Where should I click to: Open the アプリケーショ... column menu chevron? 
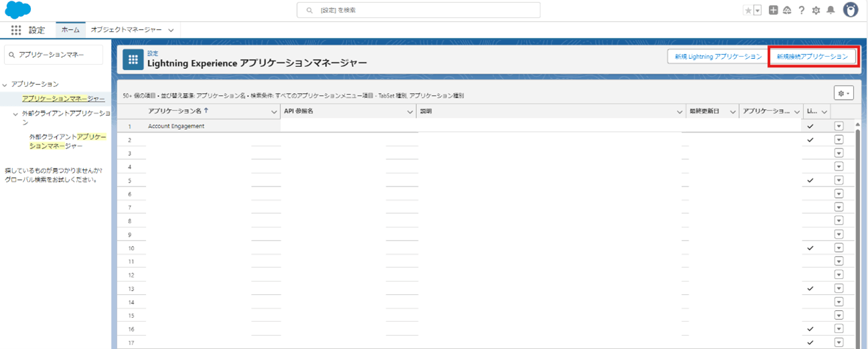(797, 112)
